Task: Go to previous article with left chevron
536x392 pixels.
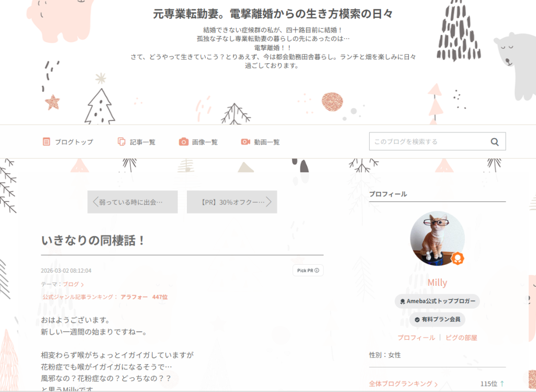Action: pyautogui.click(x=95, y=202)
